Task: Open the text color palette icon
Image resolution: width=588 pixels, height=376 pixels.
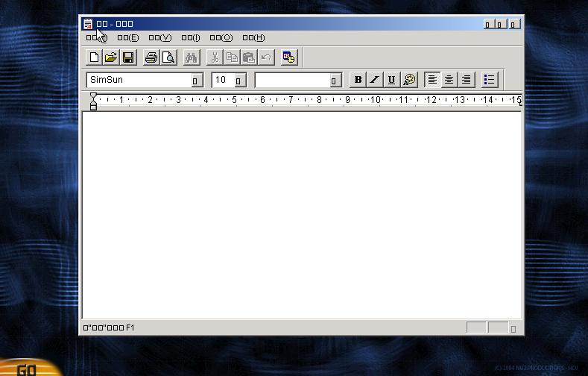Action: 409,80
